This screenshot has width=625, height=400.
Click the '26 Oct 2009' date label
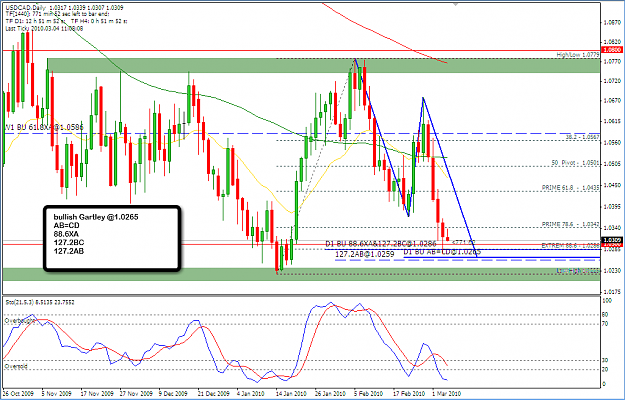(19, 393)
